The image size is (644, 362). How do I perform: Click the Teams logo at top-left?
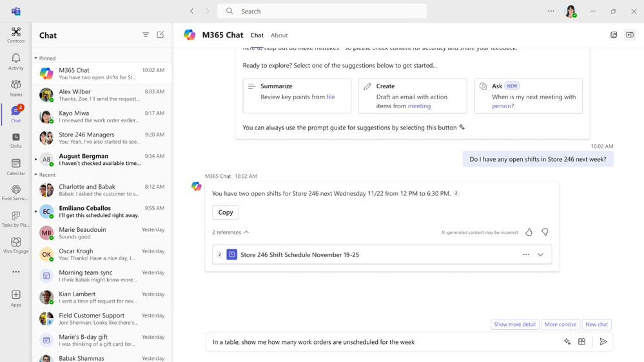pyautogui.click(x=16, y=11)
